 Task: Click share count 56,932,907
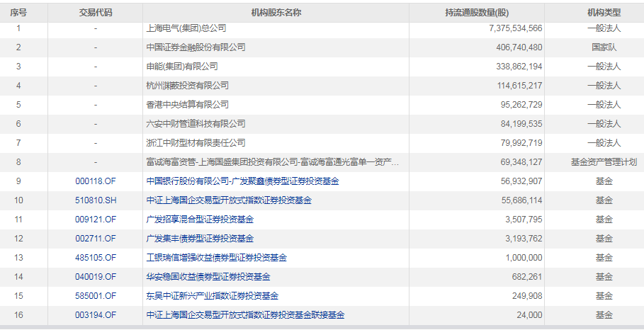click(x=521, y=181)
